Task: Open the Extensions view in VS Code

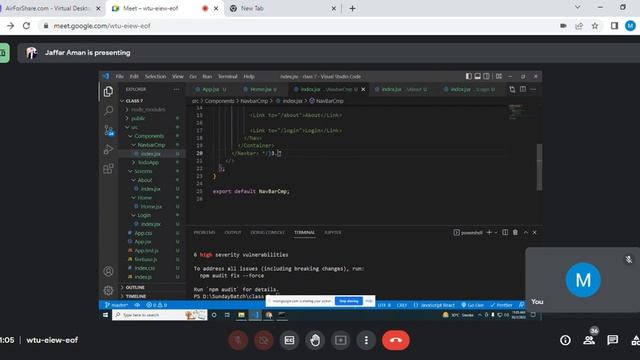Action: click(x=108, y=169)
